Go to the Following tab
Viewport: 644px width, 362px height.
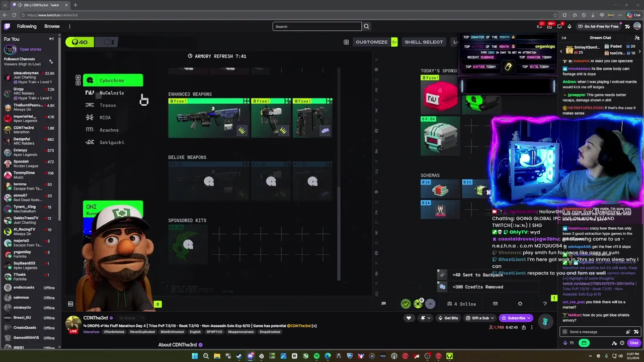[x=27, y=26]
